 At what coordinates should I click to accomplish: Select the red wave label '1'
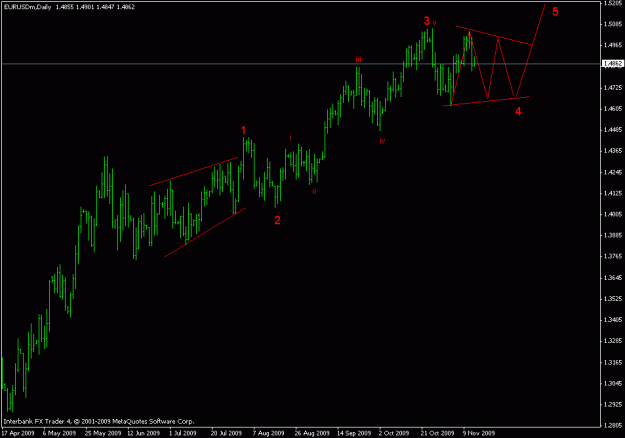point(243,130)
